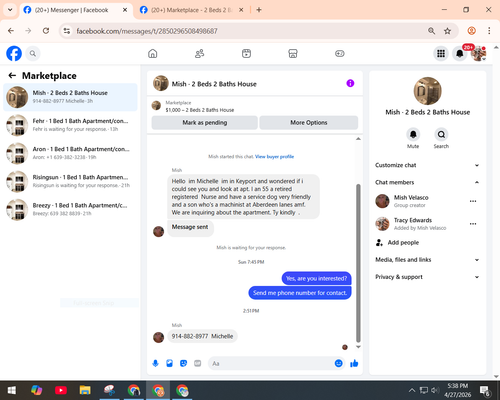Open the Chrome profile icon
500x400 pixels.
[x=471, y=31]
